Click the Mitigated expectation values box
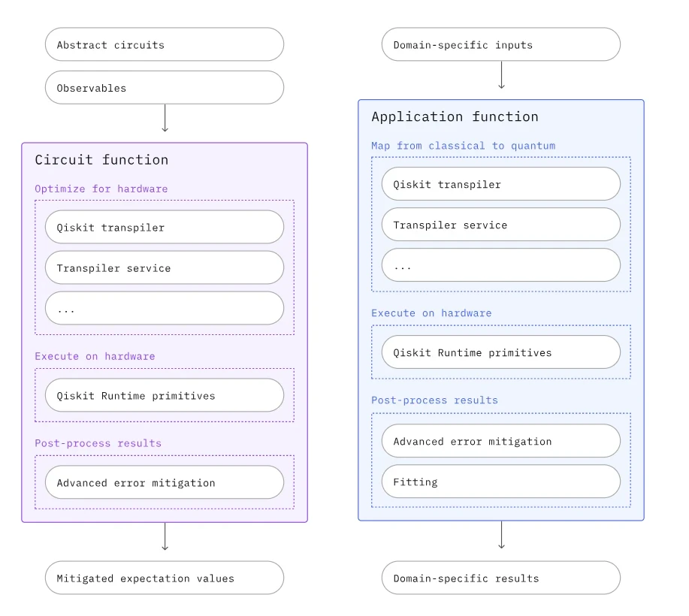 coord(165,578)
